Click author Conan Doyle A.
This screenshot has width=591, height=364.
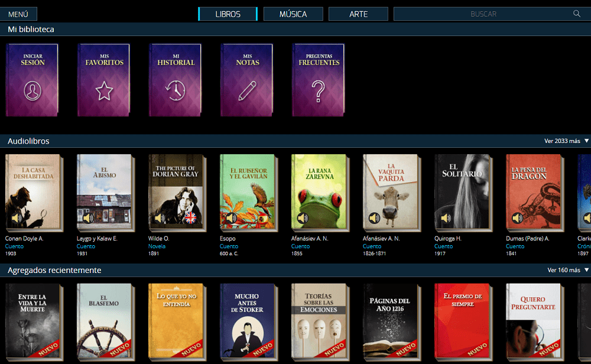24,239
